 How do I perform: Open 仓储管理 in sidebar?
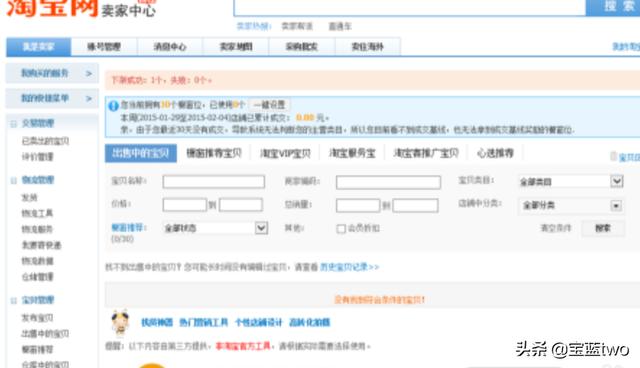[38, 277]
